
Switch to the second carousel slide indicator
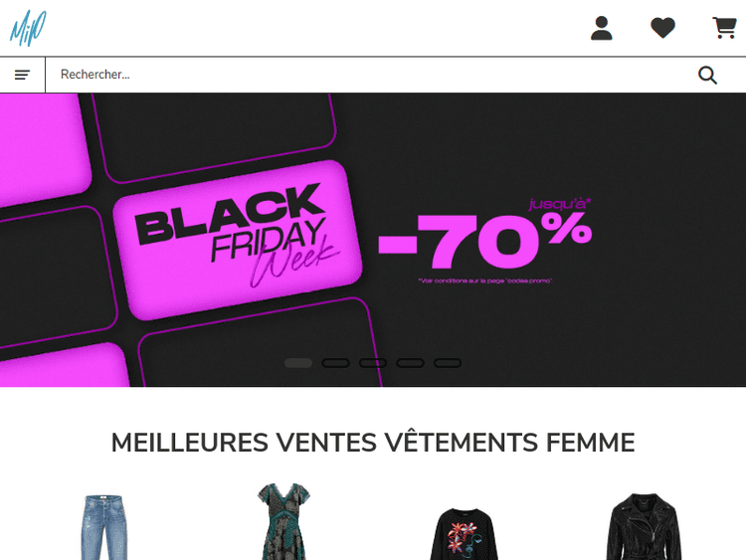click(x=335, y=363)
